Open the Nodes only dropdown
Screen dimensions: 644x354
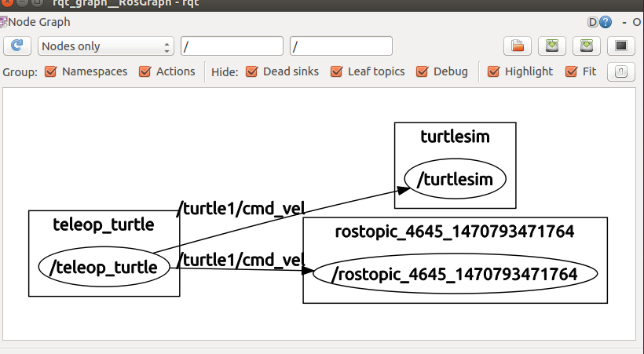pos(105,46)
